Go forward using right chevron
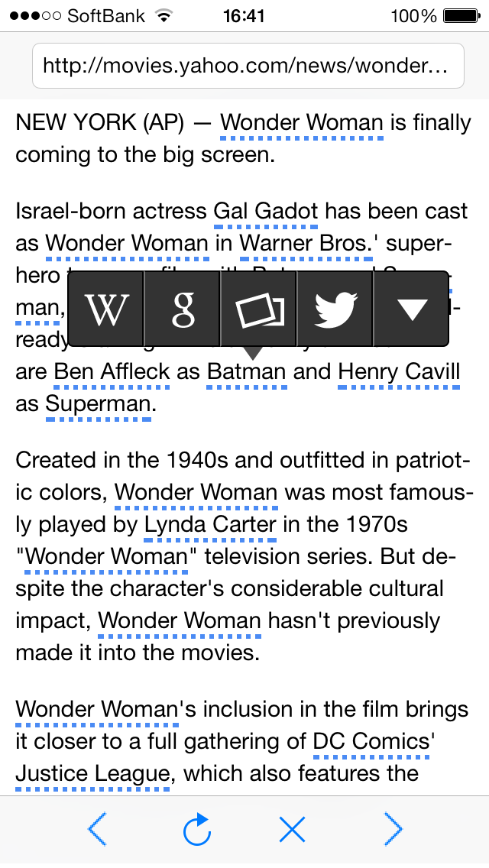The image size is (489, 868). tap(393, 829)
